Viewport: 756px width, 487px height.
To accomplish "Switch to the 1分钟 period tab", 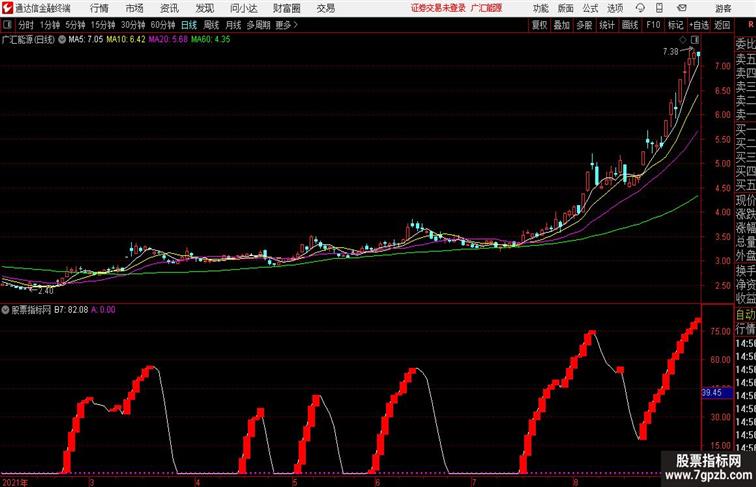I will [50, 25].
